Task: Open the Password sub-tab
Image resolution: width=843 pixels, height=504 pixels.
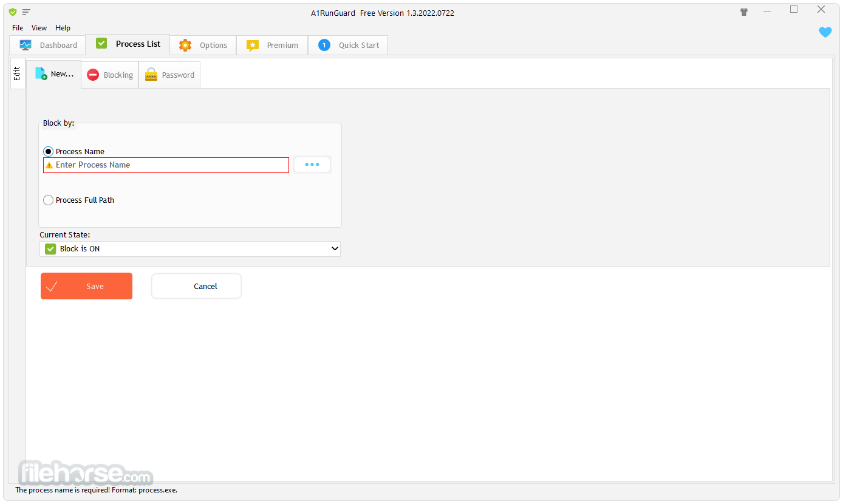Action: coord(169,75)
